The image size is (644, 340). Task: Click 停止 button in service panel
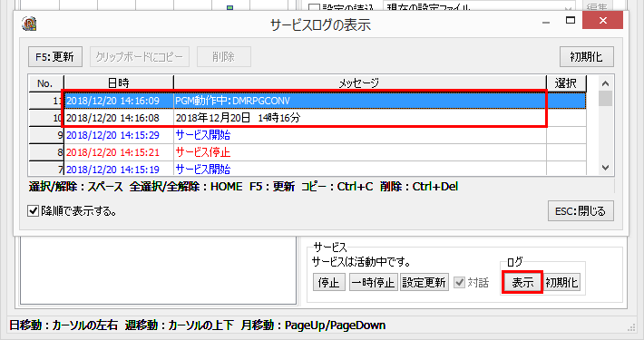(x=328, y=283)
